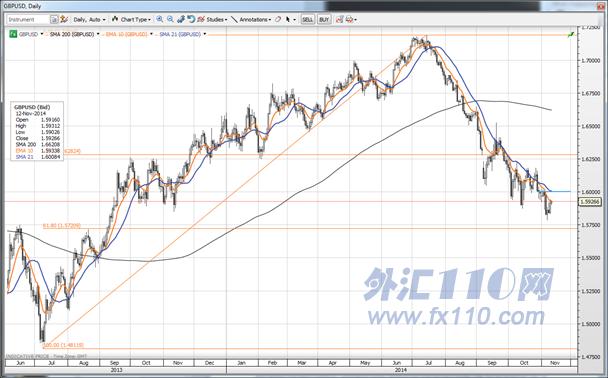Click the instrument search icon beside input

(54, 19)
